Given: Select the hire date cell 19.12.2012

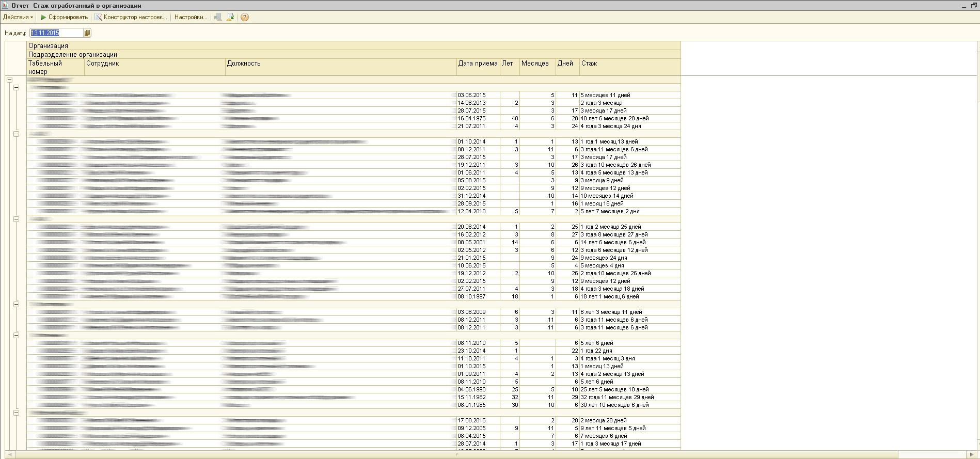Looking at the screenshot, I should point(478,274).
